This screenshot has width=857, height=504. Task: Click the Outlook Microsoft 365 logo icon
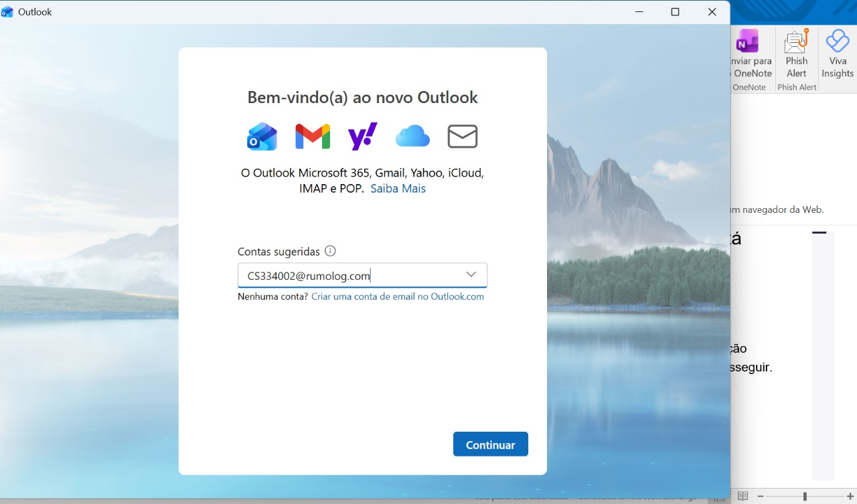coord(262,137)
